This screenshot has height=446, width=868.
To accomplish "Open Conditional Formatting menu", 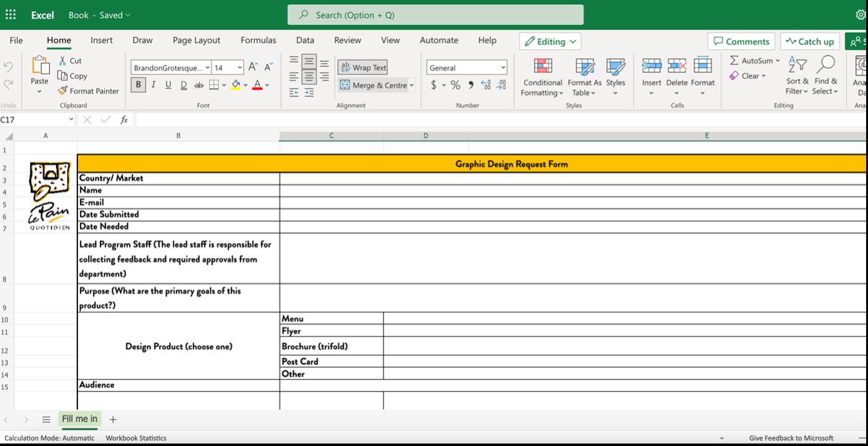I will [x=543, y=77].
